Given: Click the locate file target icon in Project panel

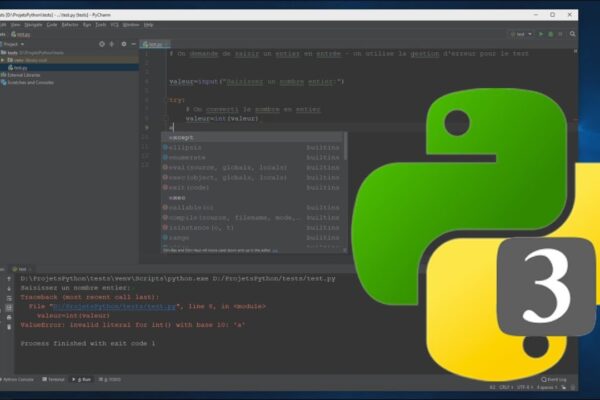Looking at the screenshot, I should tap(101, 44).
